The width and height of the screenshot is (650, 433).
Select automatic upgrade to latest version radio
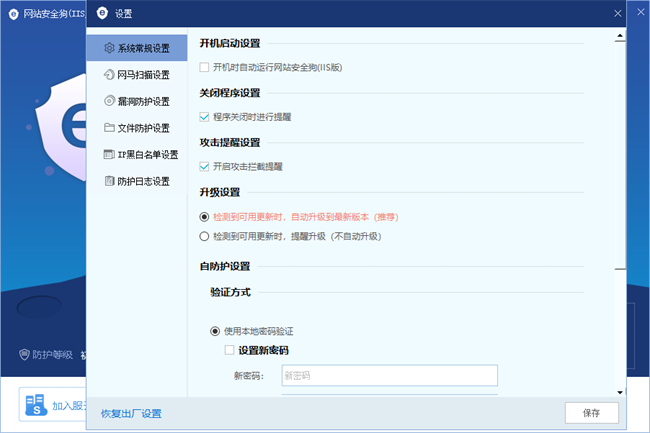coord(204,216)
